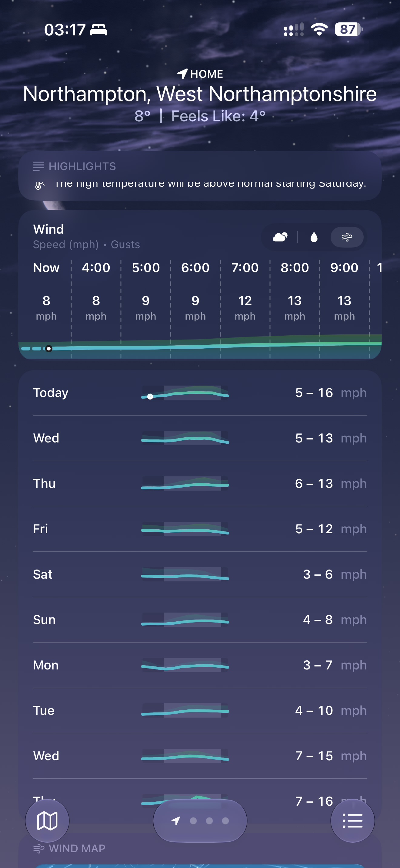
Task: Tap the thermometer icon in Highlights
Action: point(39,185)
